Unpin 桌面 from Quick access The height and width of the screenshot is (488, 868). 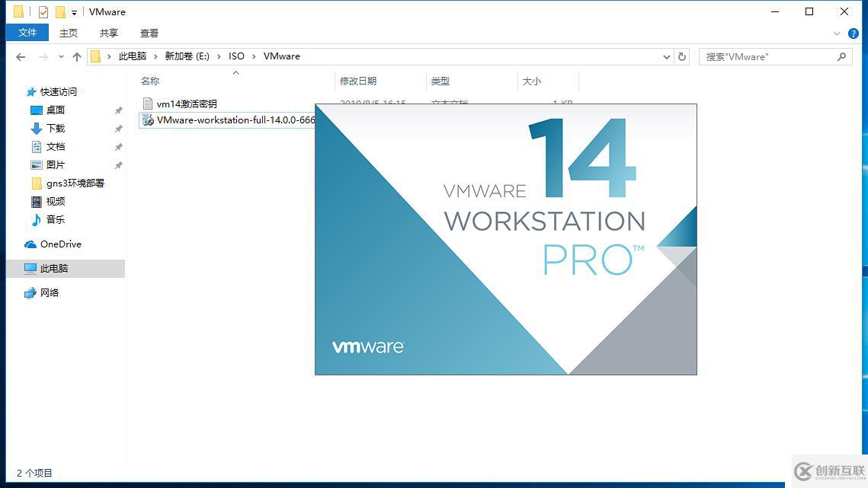[119, 110]
